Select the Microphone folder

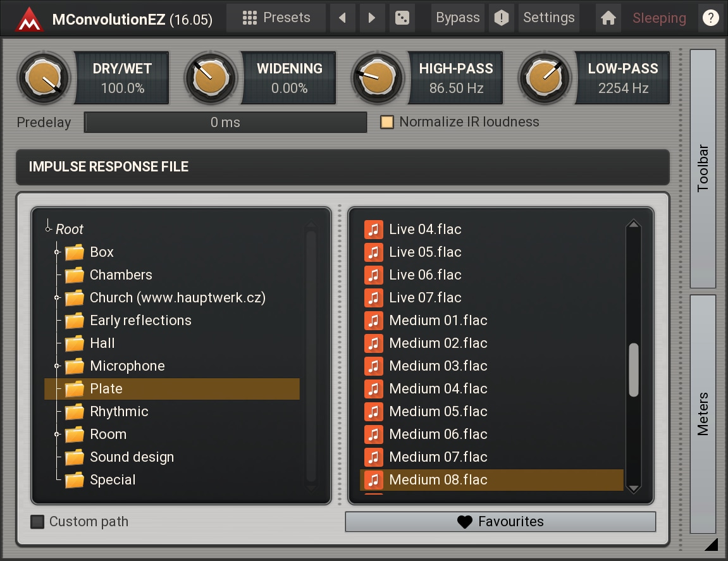pyautogui.click(x=172, y=366)
